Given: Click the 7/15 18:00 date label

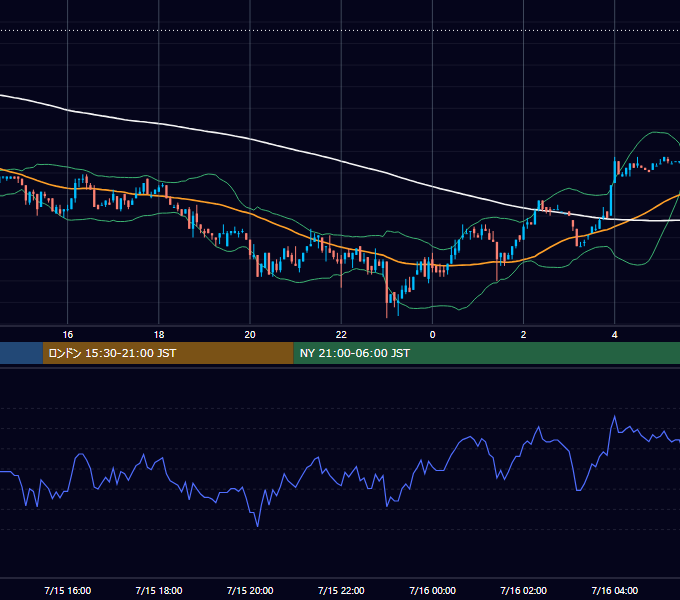Looking at the screenshot, I should pos(159,590).
